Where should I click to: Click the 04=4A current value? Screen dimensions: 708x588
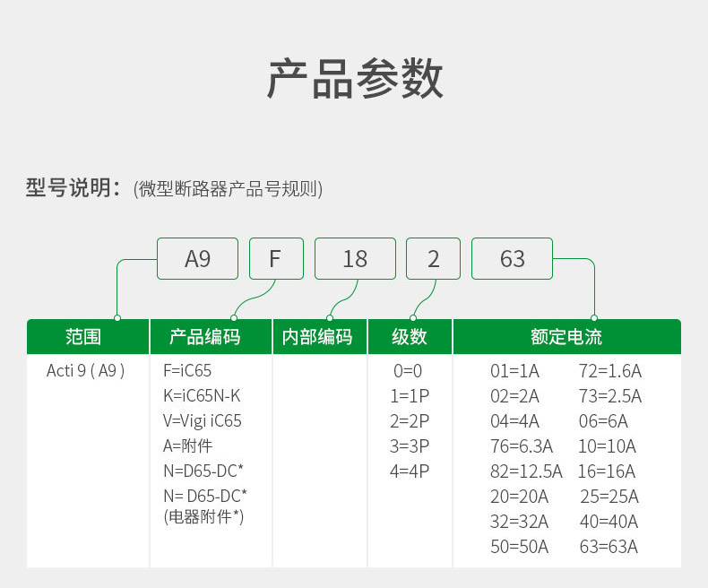pos(514,421)
